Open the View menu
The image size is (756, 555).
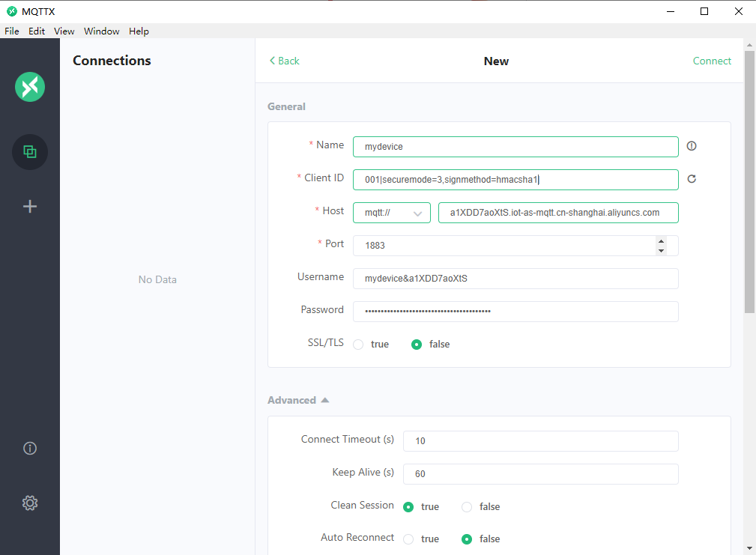point(64,31)
